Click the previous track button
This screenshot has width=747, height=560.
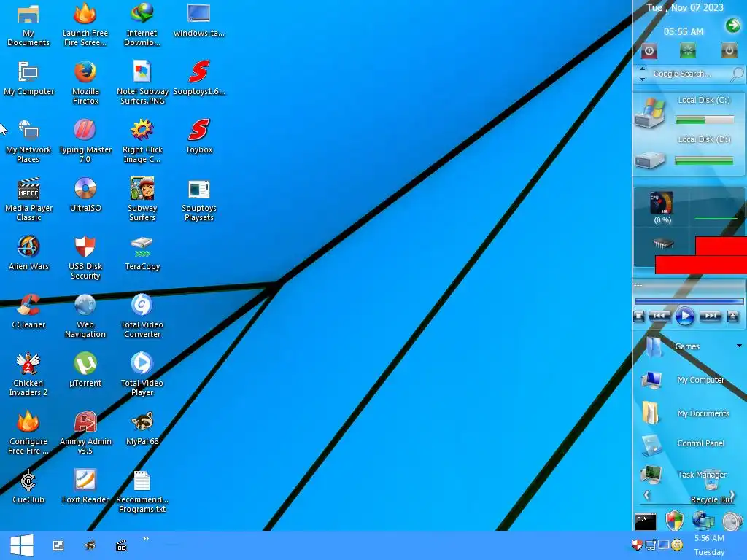click(x=659, y=316)
